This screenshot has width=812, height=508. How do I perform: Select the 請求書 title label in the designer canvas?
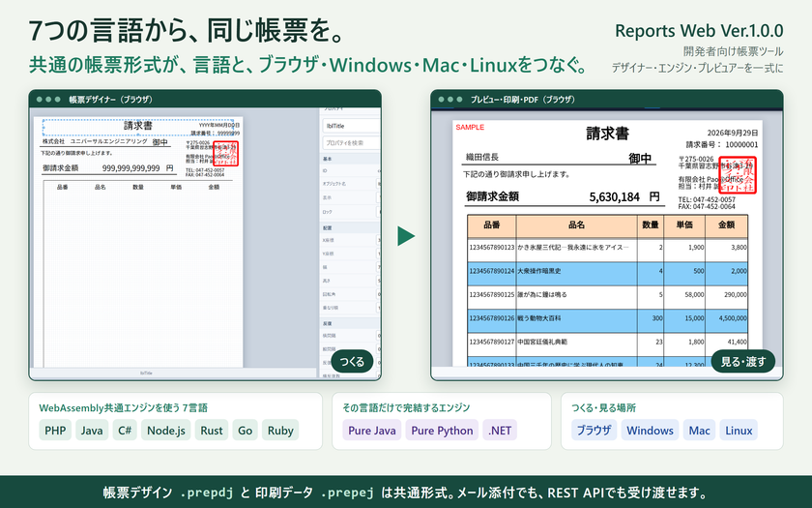click(137, 126)
